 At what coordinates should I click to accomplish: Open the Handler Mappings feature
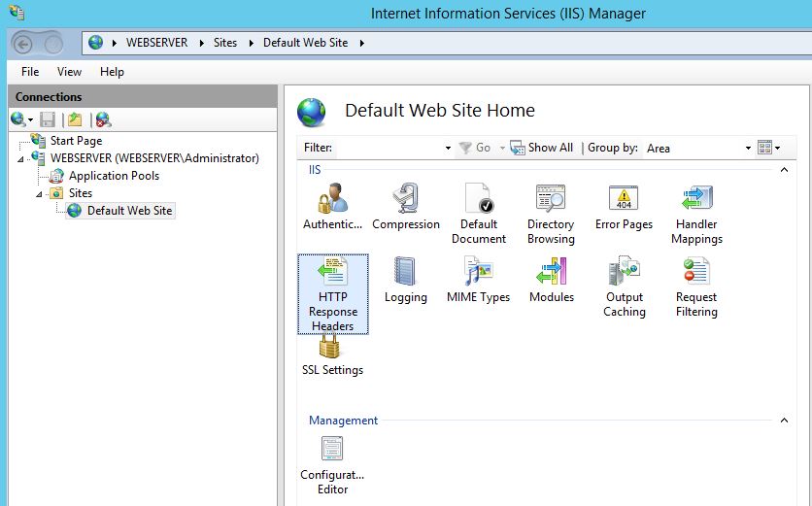(696, 214)
